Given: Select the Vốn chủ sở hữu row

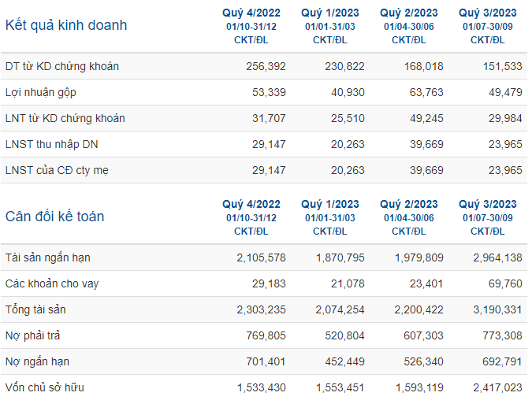Looking at the screenshot, I should coord(264,387).
